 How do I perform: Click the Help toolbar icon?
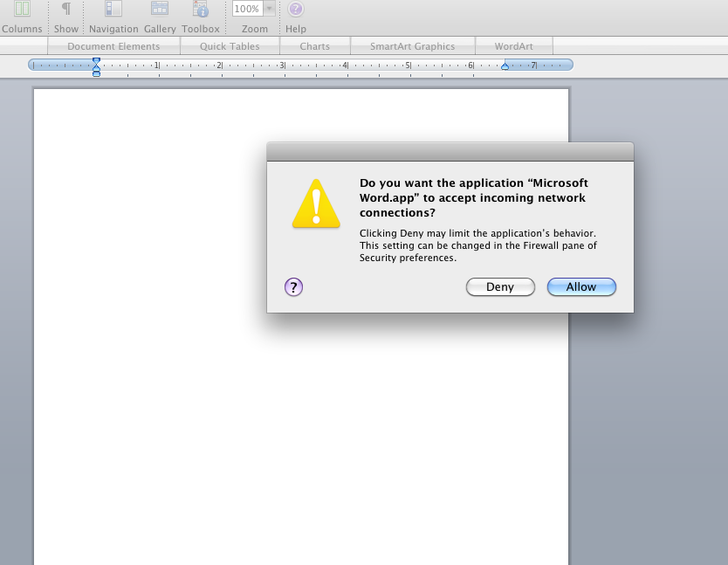(296, 10)
